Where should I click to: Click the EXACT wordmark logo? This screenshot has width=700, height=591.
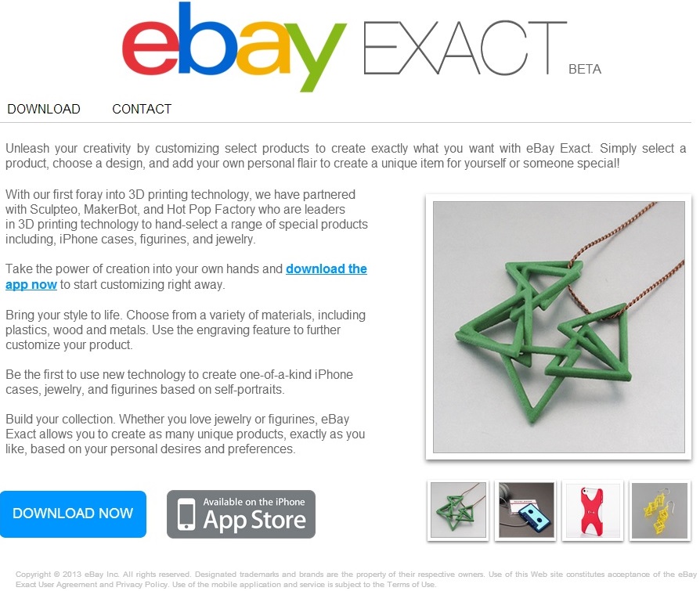coord(465,48)
